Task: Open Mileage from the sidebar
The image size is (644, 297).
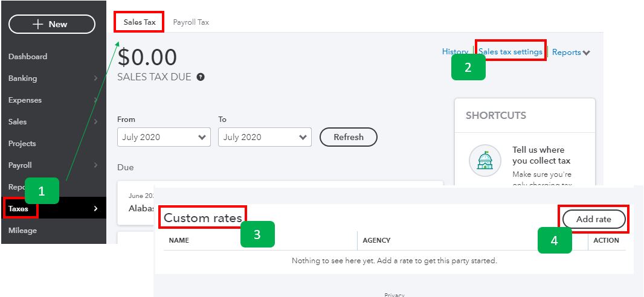Action: 22,231
